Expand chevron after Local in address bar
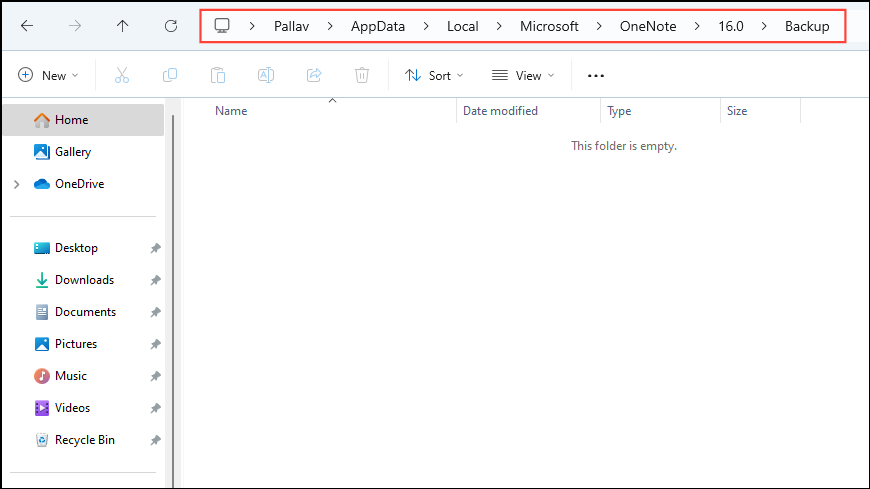The image size is (870, 489). point(499,26)
